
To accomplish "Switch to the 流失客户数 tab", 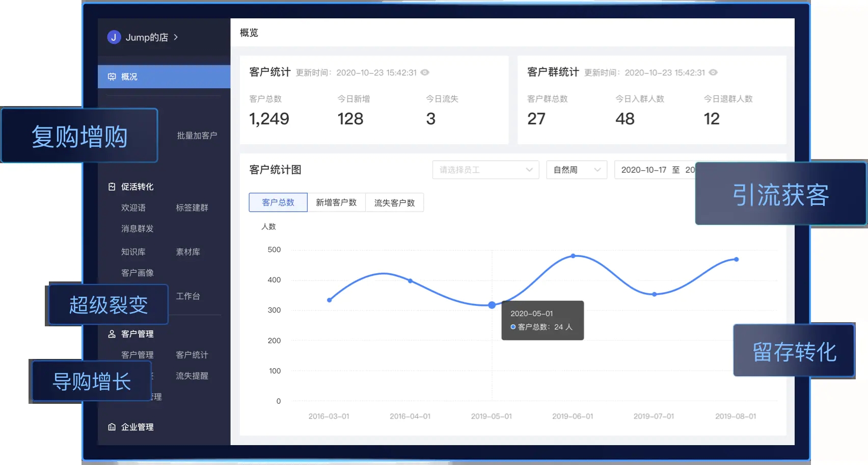I will point(394,202).
